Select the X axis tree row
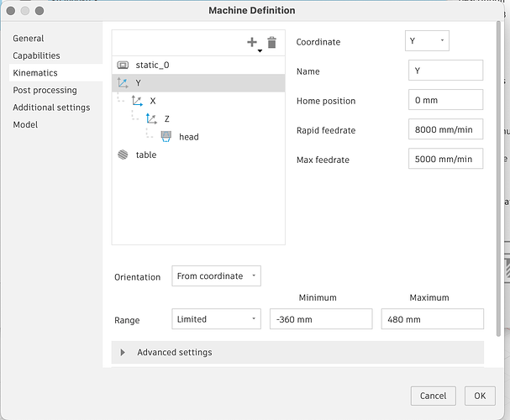510x420 pixels. [198, 101]
